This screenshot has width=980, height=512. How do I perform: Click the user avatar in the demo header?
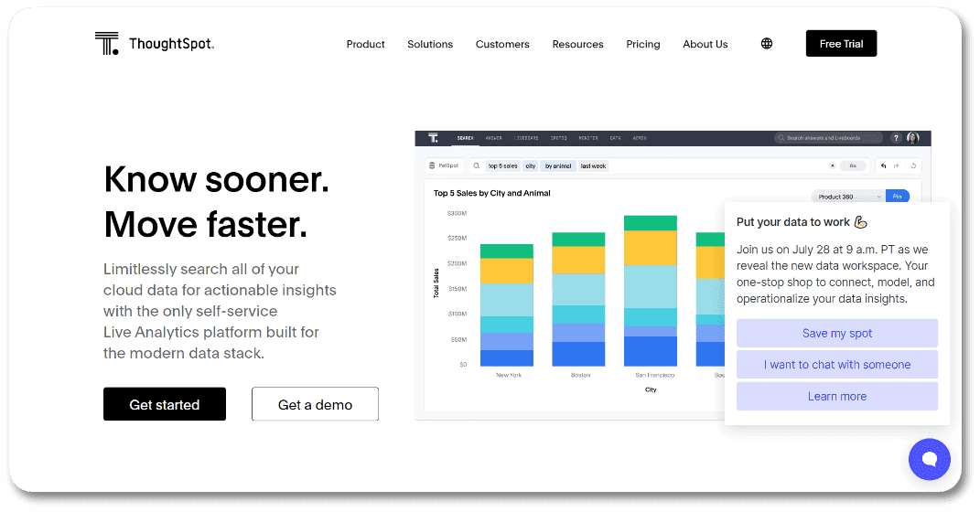913,138
